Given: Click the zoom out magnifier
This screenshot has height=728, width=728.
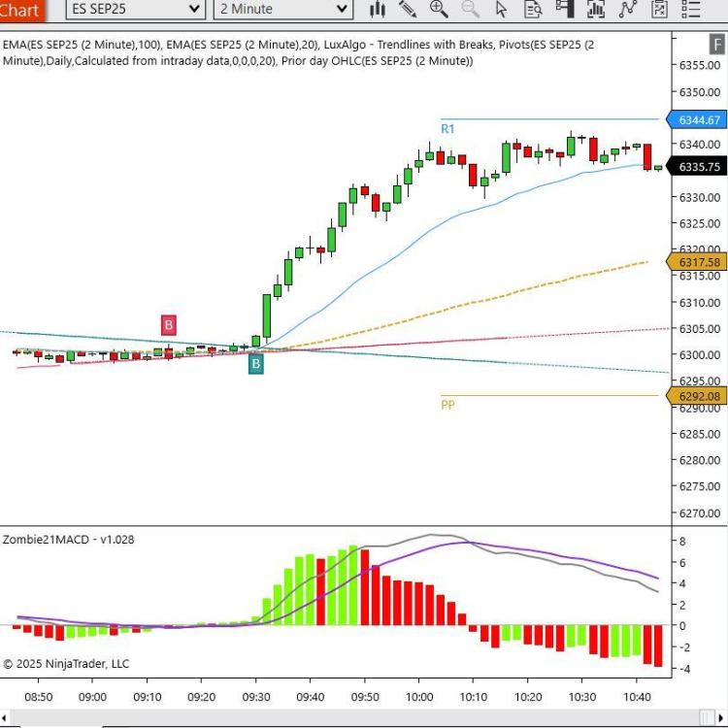Looking at the screenshot, I should tap(471, 10).
